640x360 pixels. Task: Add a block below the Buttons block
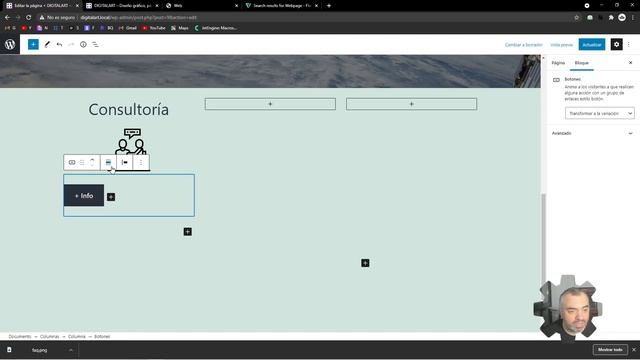click(188, 232)
